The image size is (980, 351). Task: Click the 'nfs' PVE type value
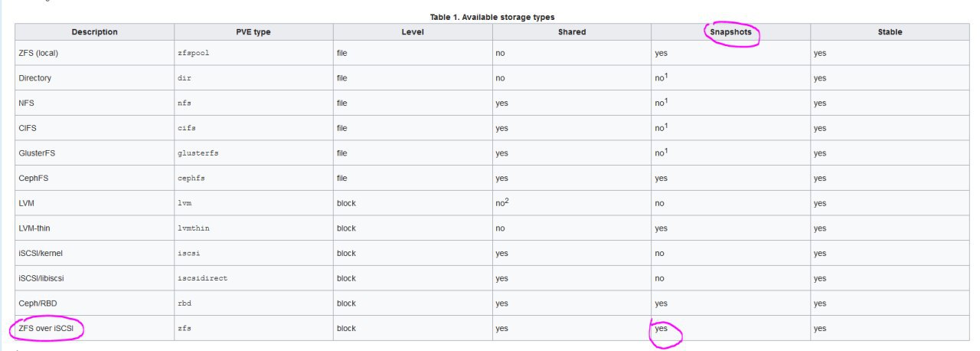pyautogui.click(x=184, y=103)
